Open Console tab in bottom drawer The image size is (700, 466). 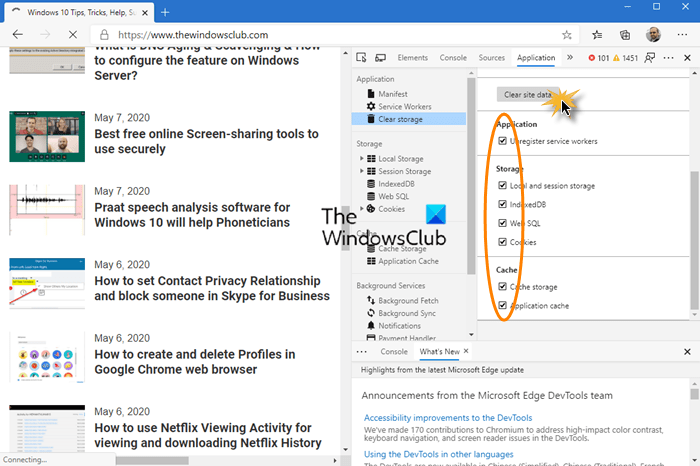[394, 352]
